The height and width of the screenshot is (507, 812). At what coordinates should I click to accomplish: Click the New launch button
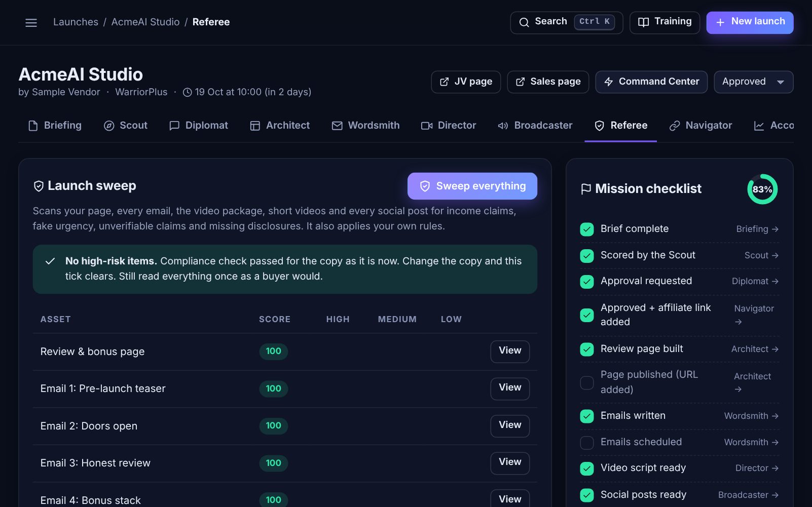[750, 23]
